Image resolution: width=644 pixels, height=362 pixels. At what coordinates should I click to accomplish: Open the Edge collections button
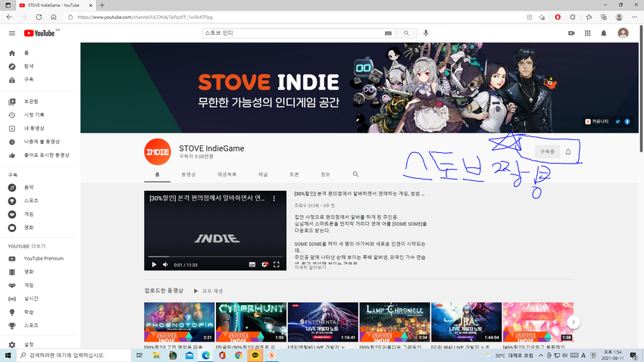click(604, 17)
